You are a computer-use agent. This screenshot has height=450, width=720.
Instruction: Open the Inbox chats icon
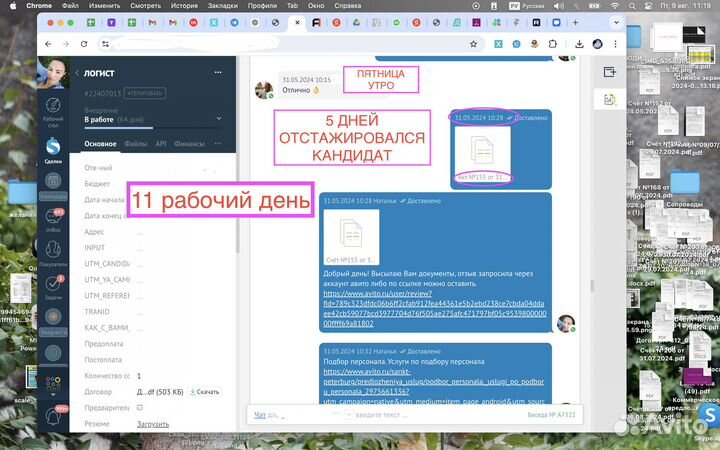(53, 219)
